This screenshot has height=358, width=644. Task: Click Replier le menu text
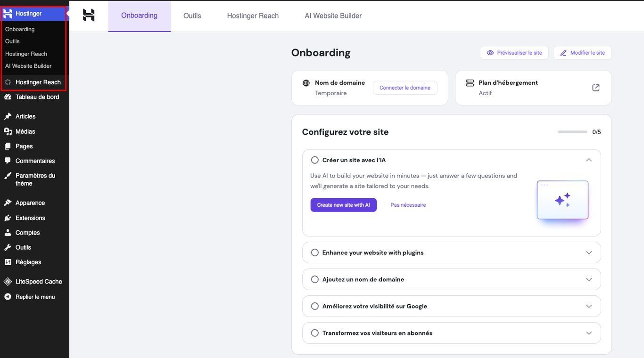point(35,297)
